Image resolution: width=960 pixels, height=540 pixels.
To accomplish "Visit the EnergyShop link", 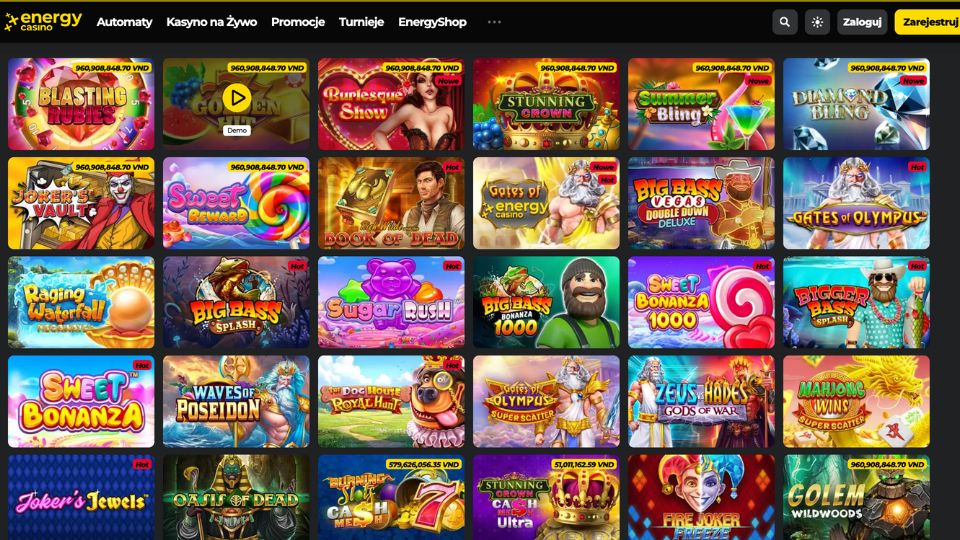I will coord(432,22).
